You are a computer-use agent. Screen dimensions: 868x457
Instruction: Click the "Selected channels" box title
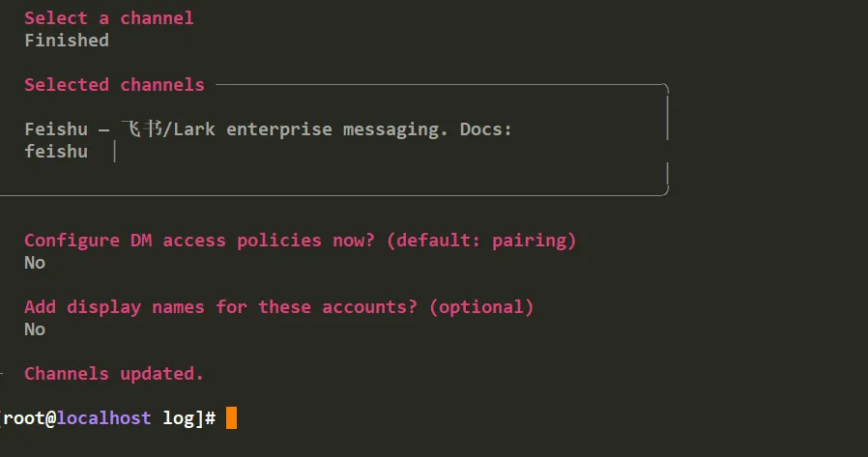114,85
